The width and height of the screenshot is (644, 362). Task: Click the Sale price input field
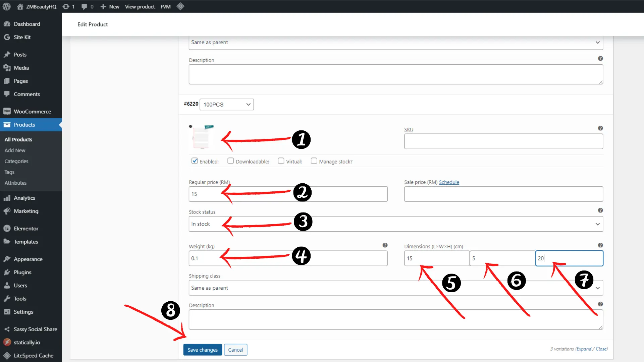click(x=503, y=194)
